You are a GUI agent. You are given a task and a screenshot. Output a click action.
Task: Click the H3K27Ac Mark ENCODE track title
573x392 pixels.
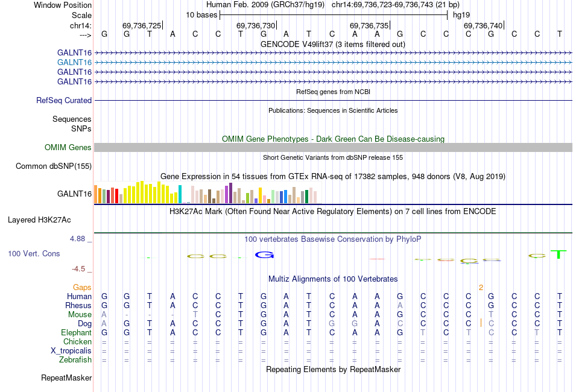click(333, 212)
